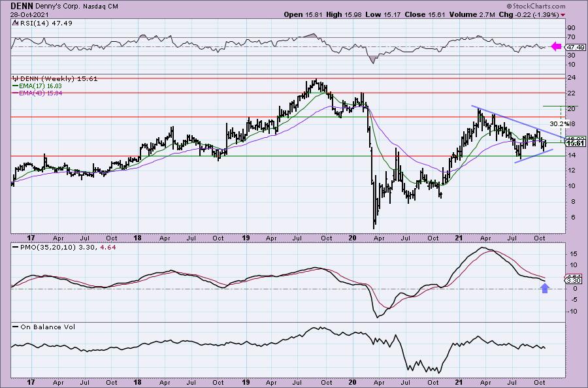Click the red down-triangle change indicator
The height and width of the screenshot is (388, 588).
tap(563, 15)
